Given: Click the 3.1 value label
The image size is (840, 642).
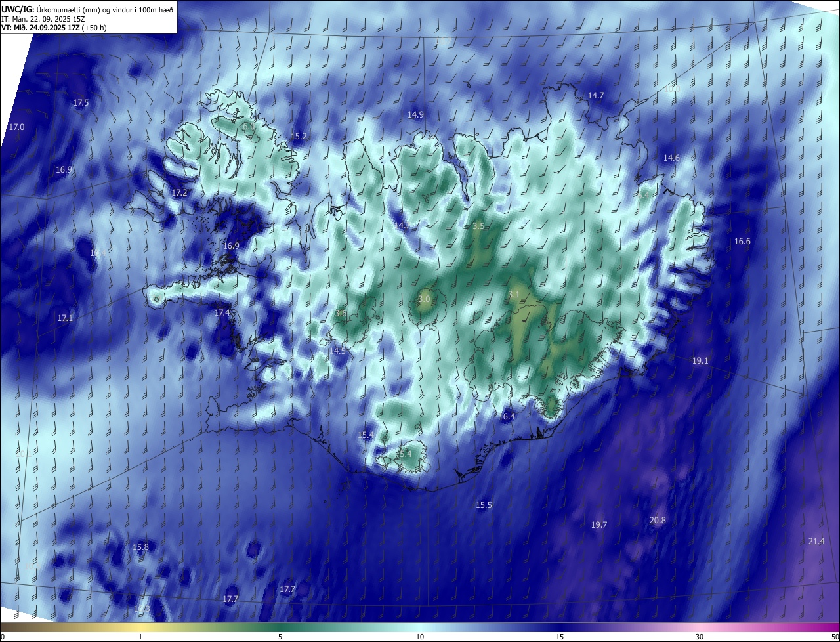Looking at the screenshot, I should click(514, 295).
